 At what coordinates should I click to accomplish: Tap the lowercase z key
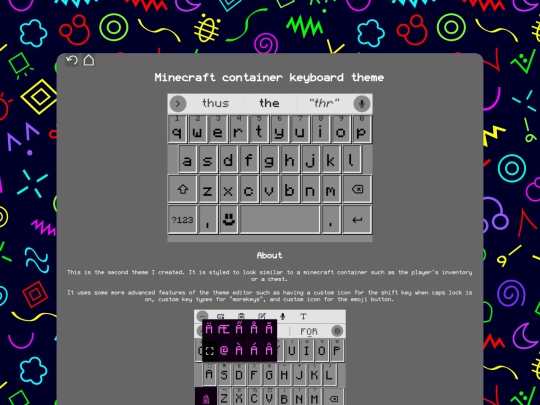(207, 189)
